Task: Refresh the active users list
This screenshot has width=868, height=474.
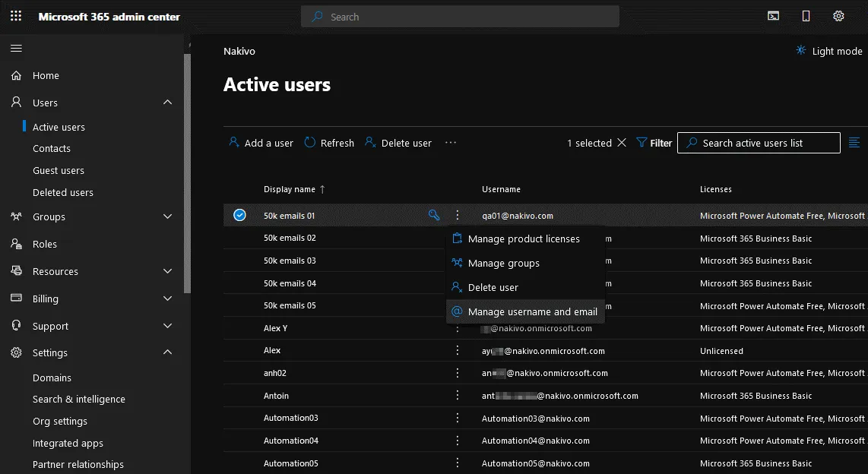Action: 329,143
